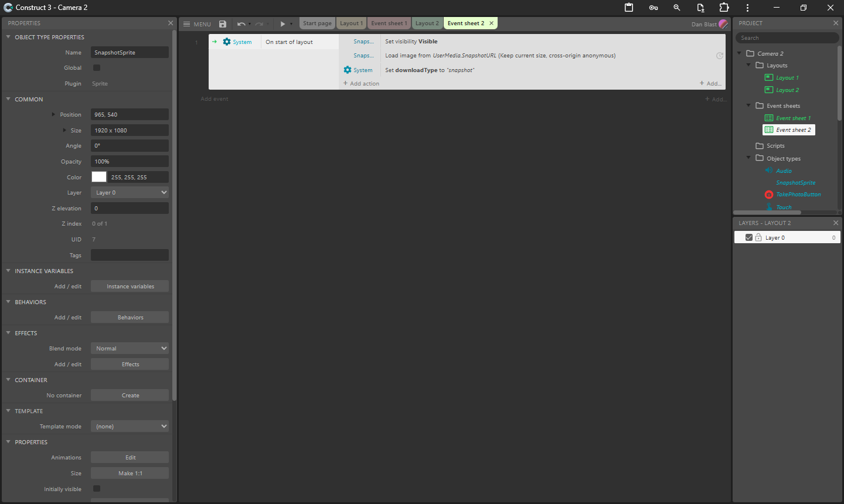Save the project with the disk icon
The image size is (844, 504).
pos(223,24)
